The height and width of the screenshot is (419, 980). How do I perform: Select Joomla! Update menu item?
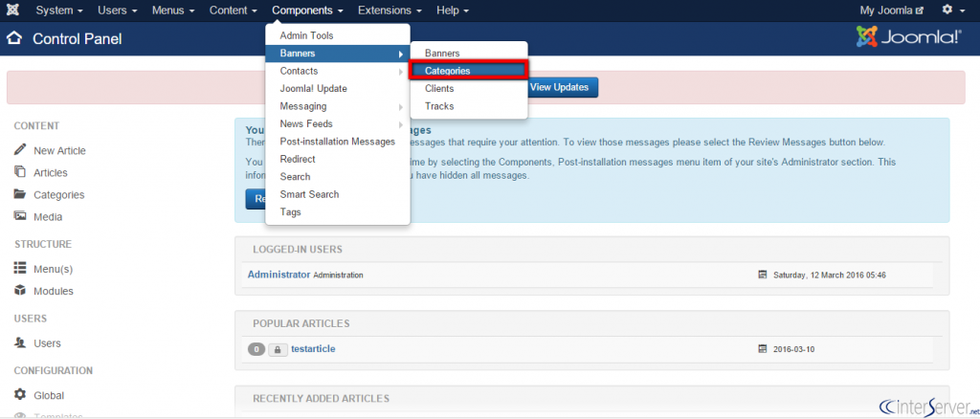pos(338,89)
